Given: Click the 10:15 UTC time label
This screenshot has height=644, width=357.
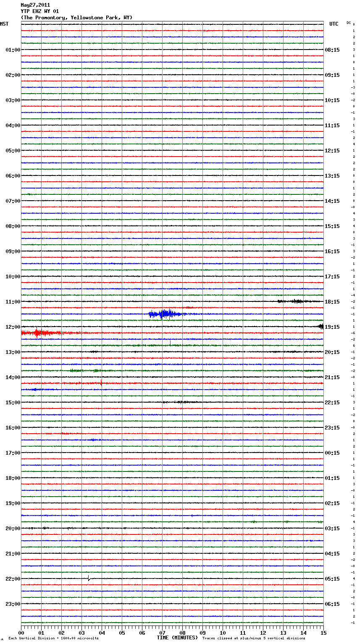Looking at the screenshot, I should pyautogui.click(x=332, y=100).
